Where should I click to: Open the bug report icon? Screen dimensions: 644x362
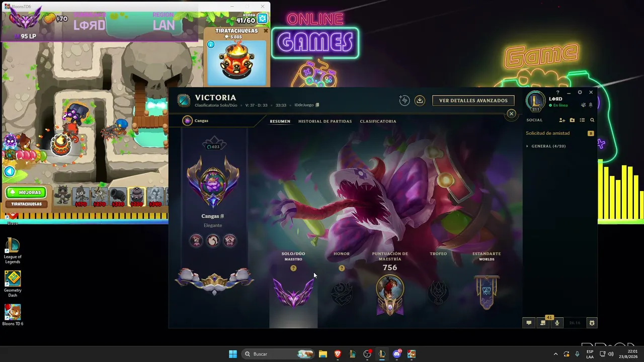pos(592,323)
